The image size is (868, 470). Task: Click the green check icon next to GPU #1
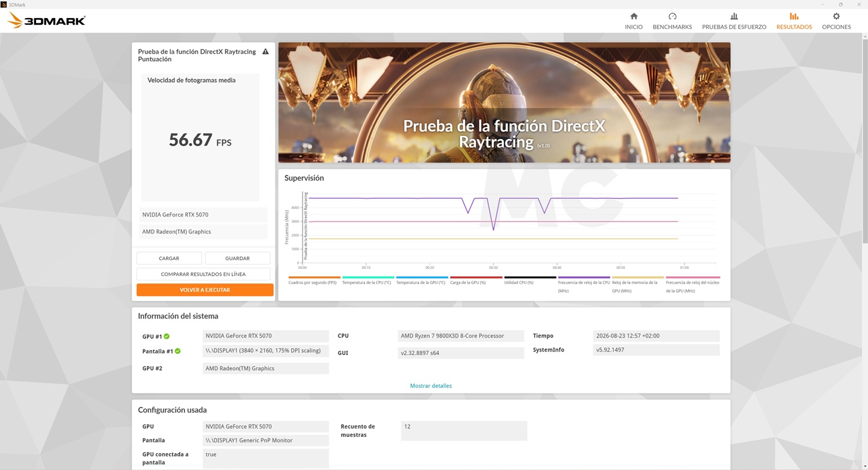pos(167,336)
